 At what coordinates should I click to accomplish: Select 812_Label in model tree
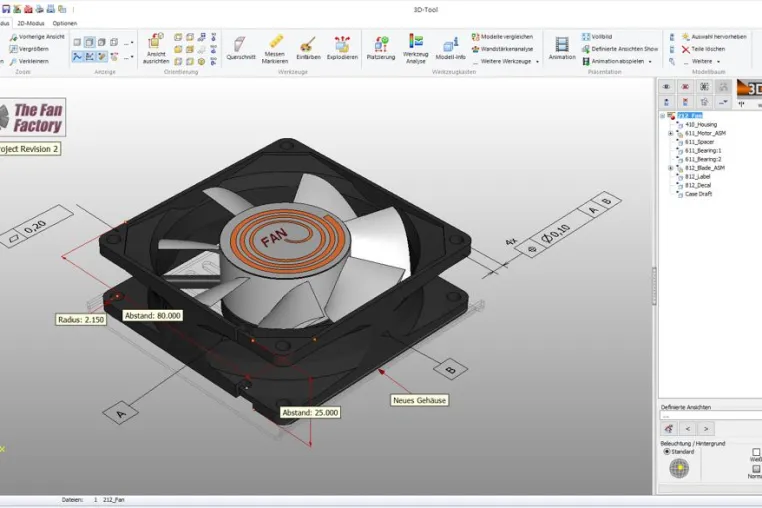tap(697, 176)
